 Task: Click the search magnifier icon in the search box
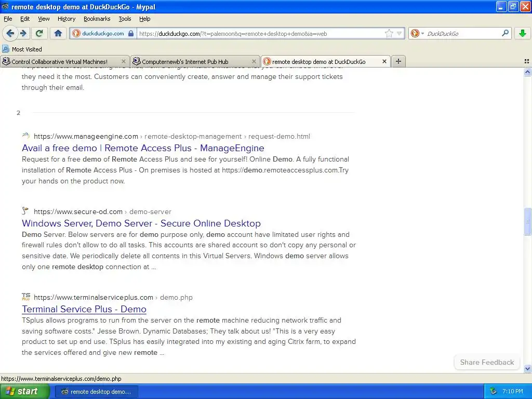[505, 33]
